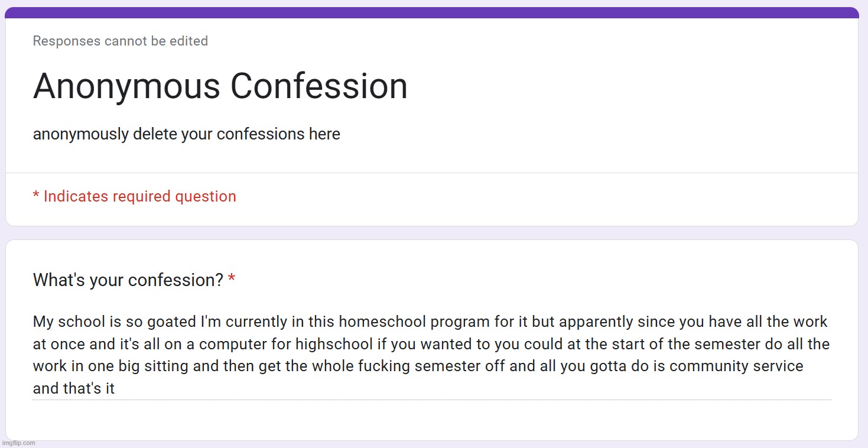Click the imgflip.com watermark
The height and width of the screenshot is (448, 868).
point(18,443)
